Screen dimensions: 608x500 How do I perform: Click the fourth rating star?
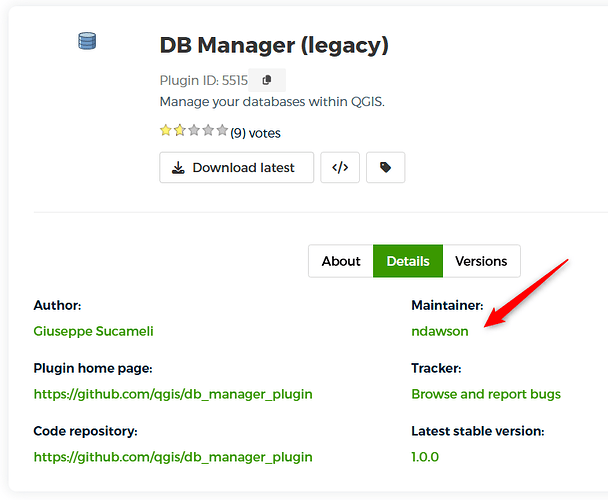[208, 130]
